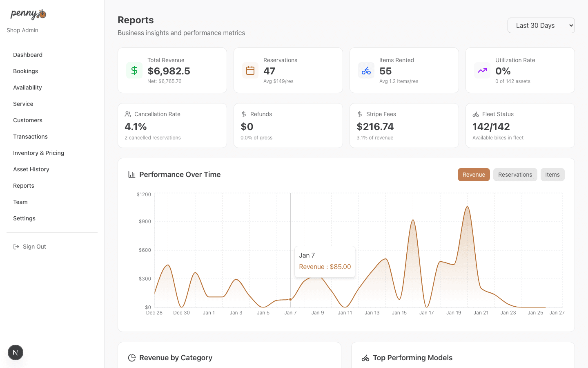The height and width of the screenshot is (368, 588).
Task: Switch the chart to Items view
Action: [552, 174]
